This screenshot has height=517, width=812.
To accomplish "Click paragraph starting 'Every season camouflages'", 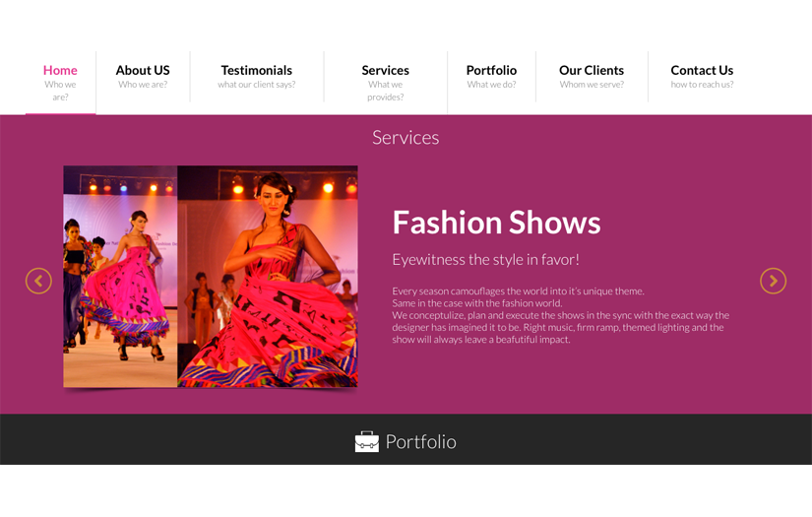I will pos(560,315).
